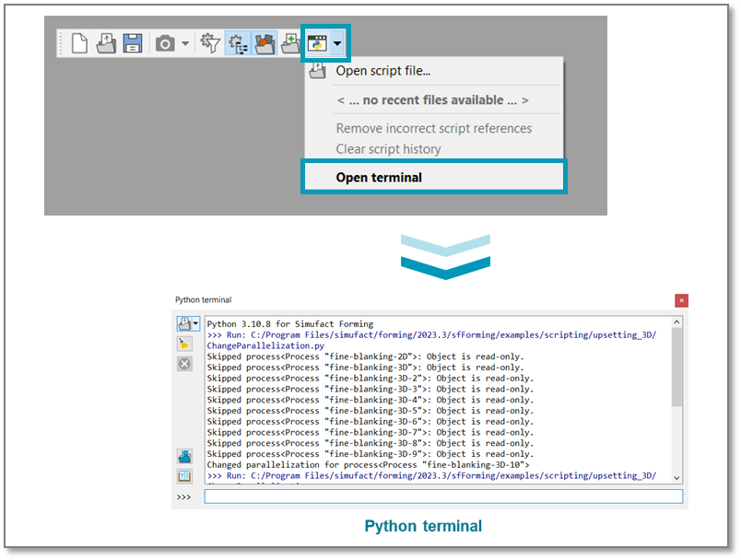
Task: Click the Python script window icon
Action: (x=317, y=43)
